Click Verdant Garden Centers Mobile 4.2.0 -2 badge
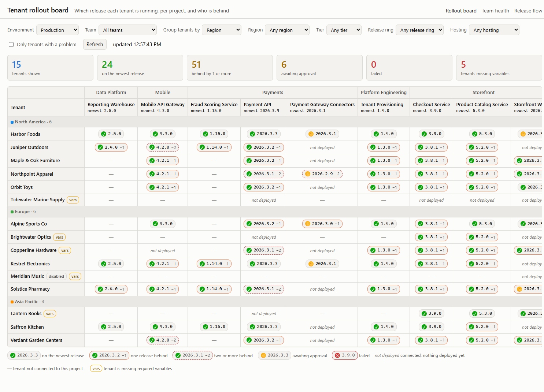The image size is (544, 392). click(x=163, y=340)
